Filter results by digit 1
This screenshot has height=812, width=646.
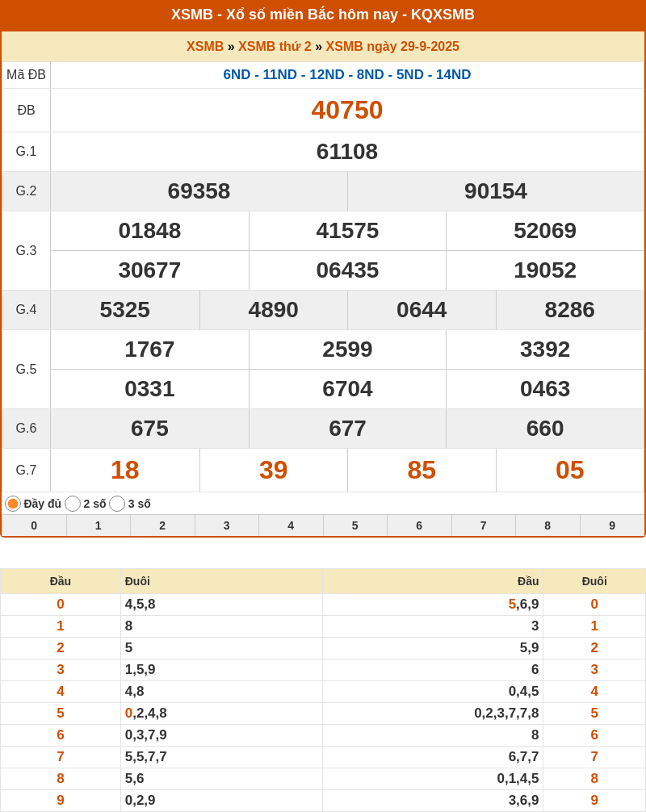[x=99, y=525]
